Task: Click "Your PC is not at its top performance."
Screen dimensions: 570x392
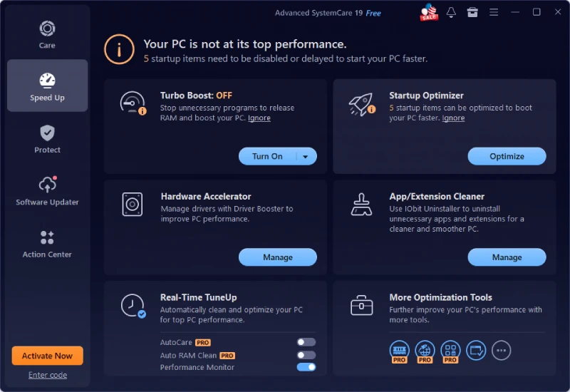Action: pos(245,44)
